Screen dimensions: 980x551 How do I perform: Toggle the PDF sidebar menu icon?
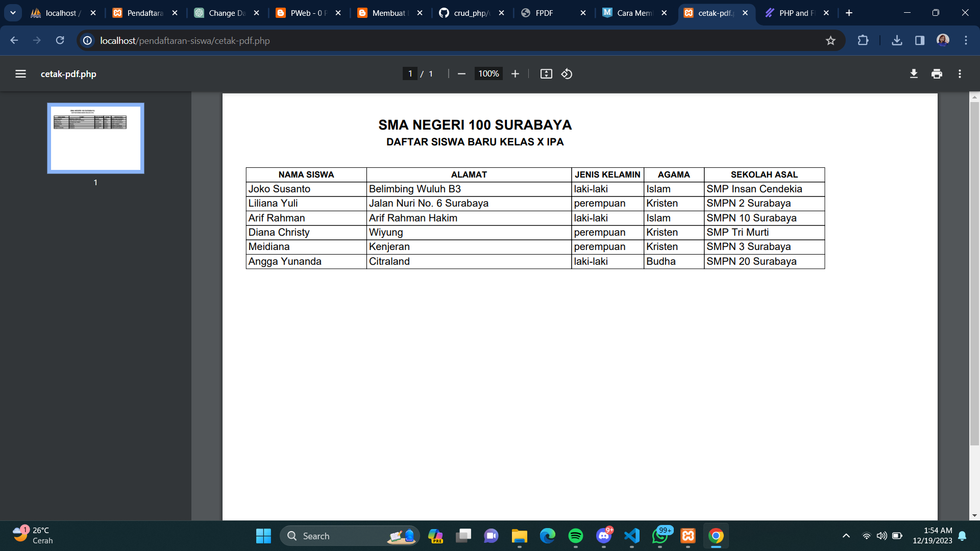(20, 74)
